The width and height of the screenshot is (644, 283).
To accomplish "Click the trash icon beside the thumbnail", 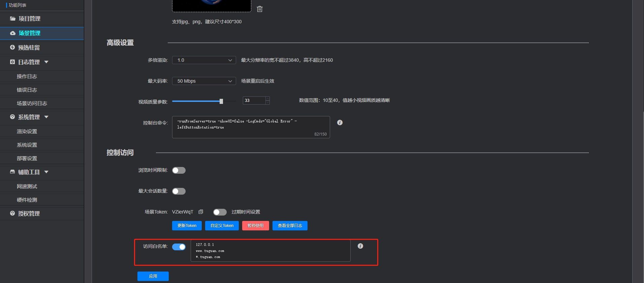I will pos(259,9).
